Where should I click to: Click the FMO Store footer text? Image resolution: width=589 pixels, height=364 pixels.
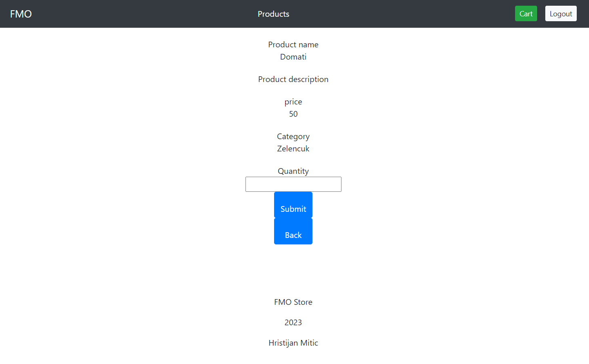click(293, 302)
